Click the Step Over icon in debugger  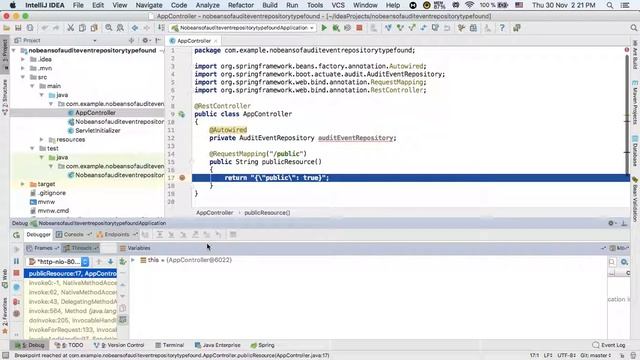click(160, 235)
